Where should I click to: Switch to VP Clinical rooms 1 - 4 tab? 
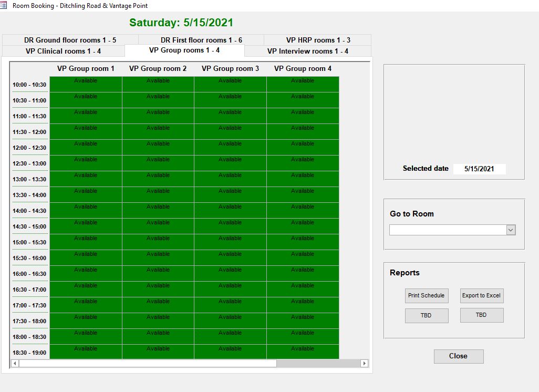63,51
